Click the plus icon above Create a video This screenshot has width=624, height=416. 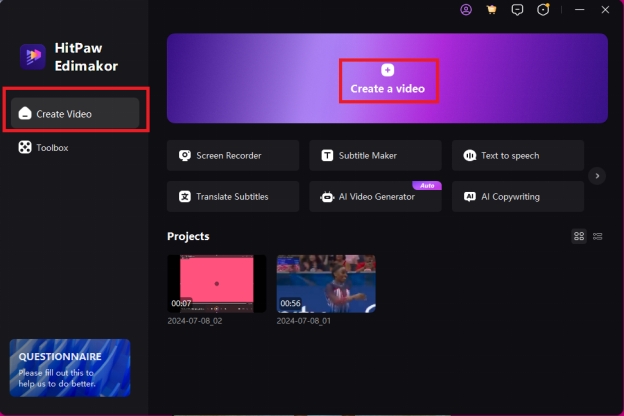pyautogui.click(x=388, y=70)
